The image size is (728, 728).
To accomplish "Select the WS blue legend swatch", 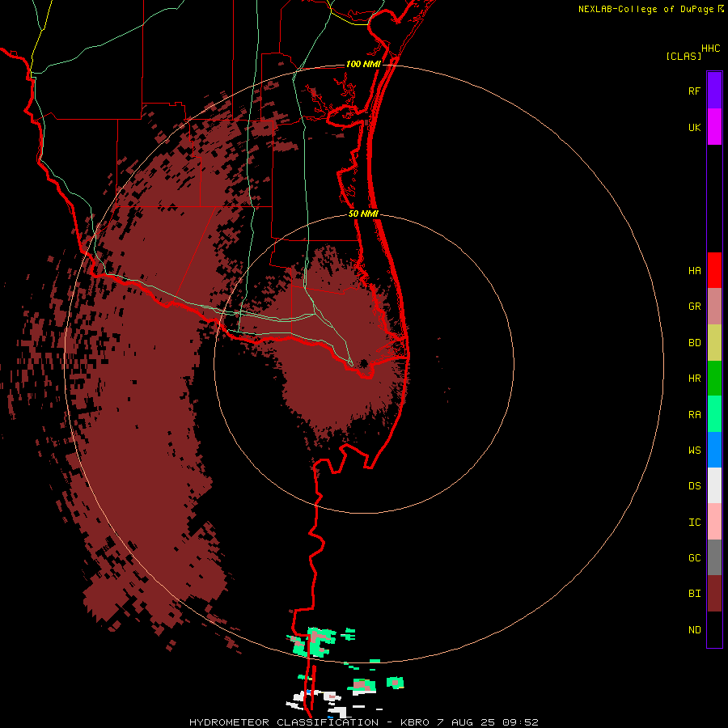I will tap(714, 450).
